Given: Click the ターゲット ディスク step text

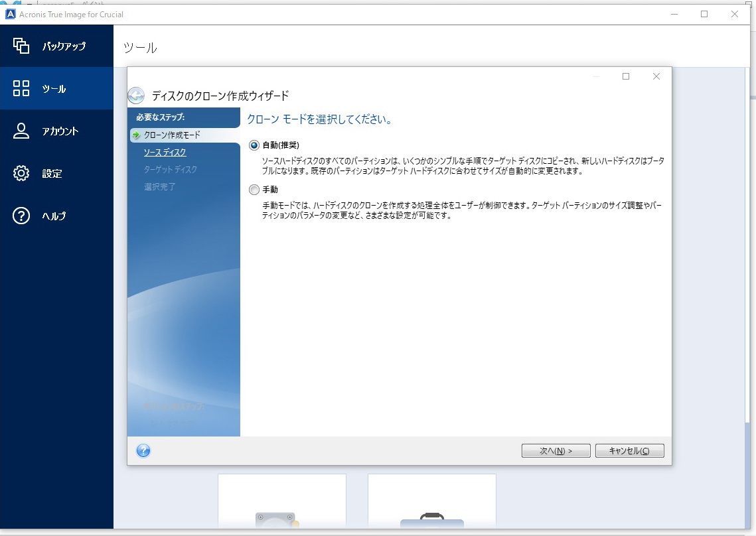Looking at the screenshot, I should (x=170, y=170).
